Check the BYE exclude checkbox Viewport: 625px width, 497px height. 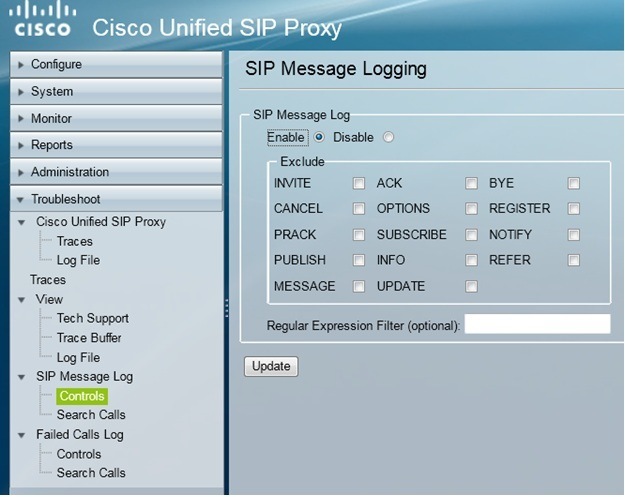574,183
